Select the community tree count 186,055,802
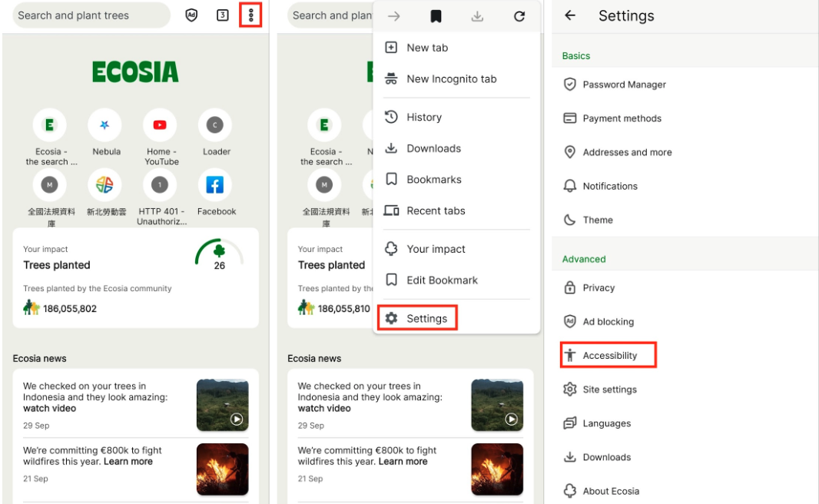The height and width of the screenshot is (504, 819). coord(69,309)
